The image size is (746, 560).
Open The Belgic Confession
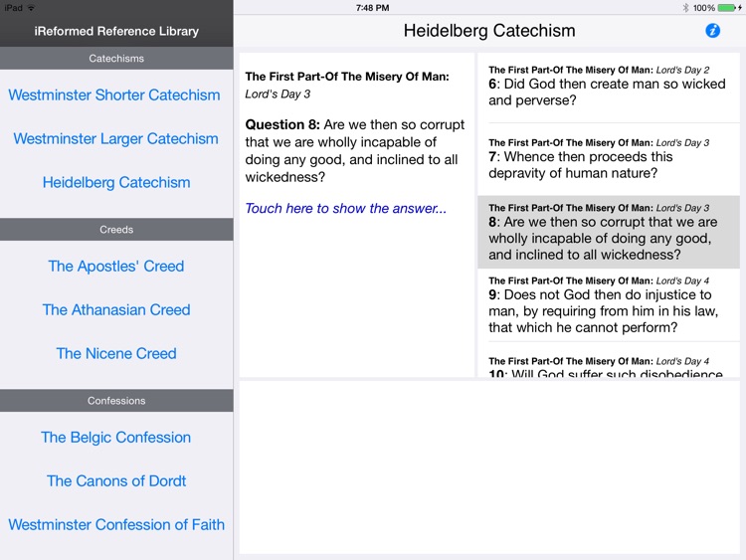116,438
